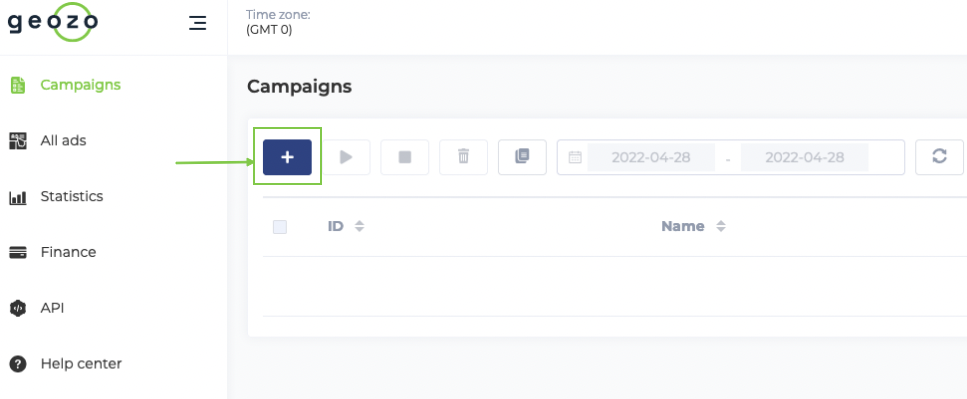Click the play icon to start campaigns
Viewport: 967px width, 399px height.
coord(345,157)
